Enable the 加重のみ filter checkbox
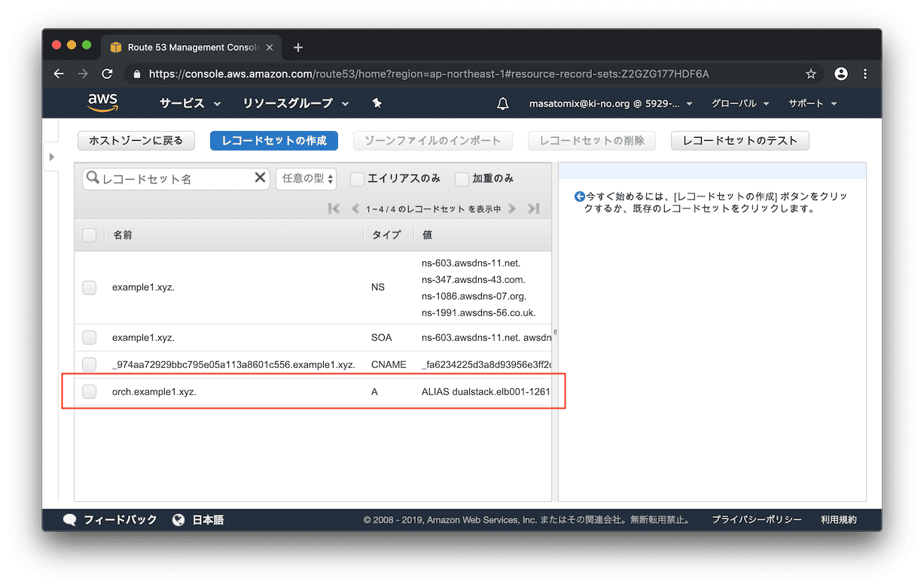Screen dimensions: 924x587 pyautogui.click(x=462, y=179)
